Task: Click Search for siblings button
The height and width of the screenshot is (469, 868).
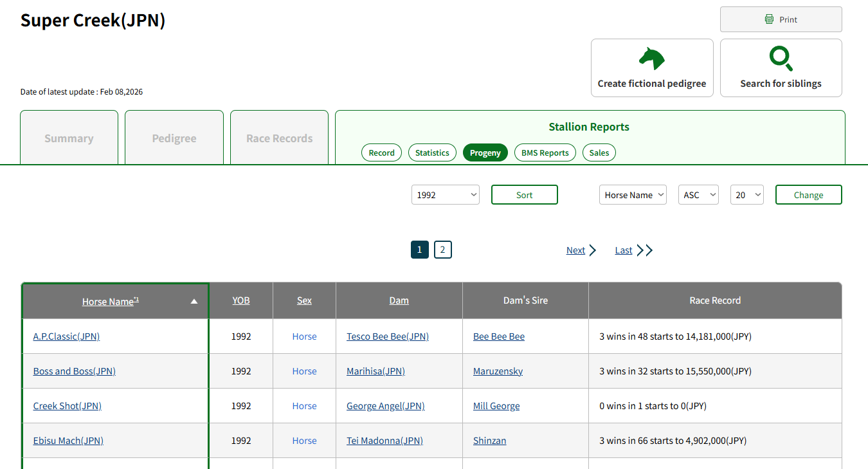Action: (781, 68)
